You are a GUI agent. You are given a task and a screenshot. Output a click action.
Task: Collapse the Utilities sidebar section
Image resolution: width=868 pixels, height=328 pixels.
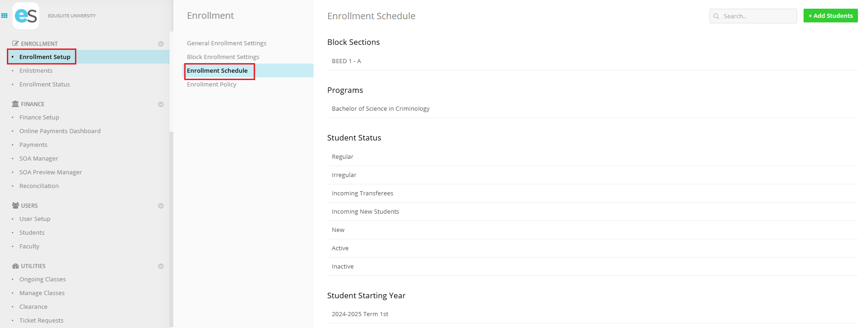click(x=161, y=266)
